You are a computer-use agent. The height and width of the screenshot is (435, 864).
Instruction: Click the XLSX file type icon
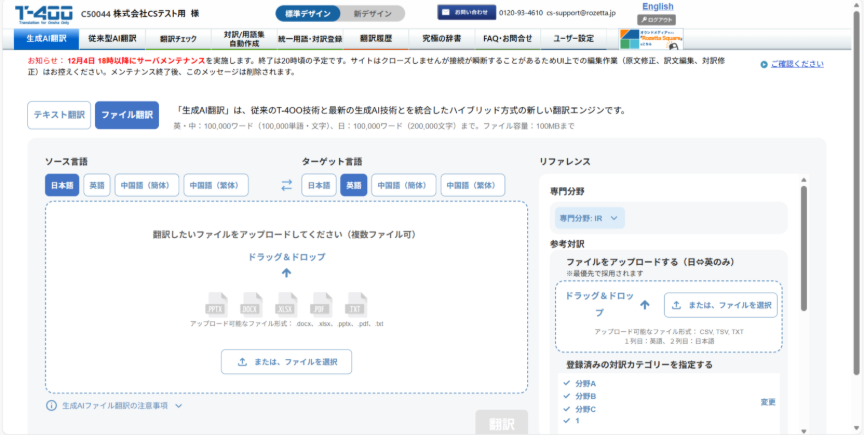(x=286, y=303)
